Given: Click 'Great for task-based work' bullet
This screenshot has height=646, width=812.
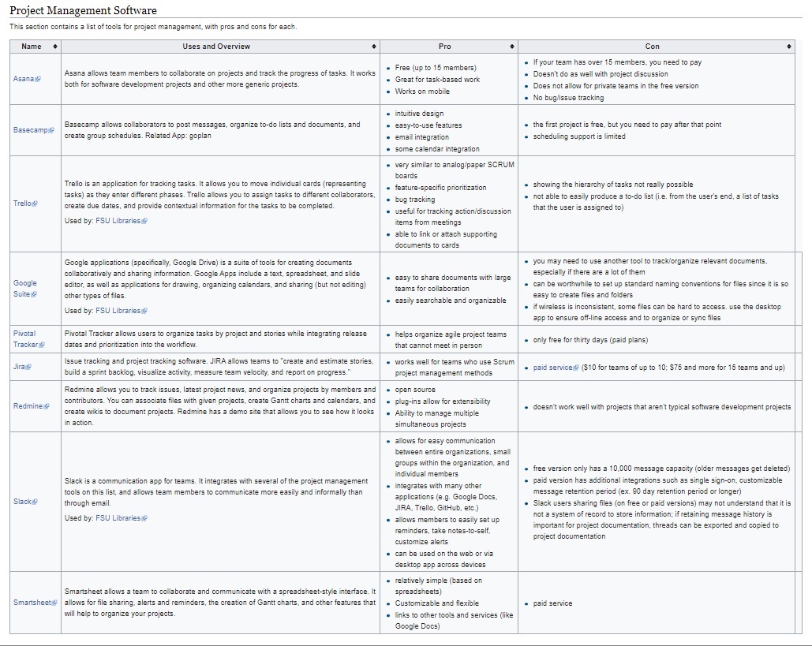Looking at the screenshot, I should pos(437,80).
